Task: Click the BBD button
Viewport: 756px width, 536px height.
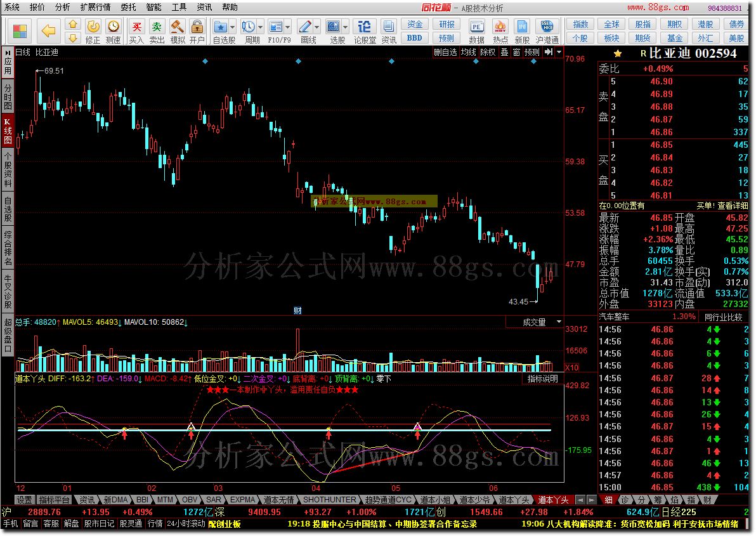Action: click(x=415, y=38)
